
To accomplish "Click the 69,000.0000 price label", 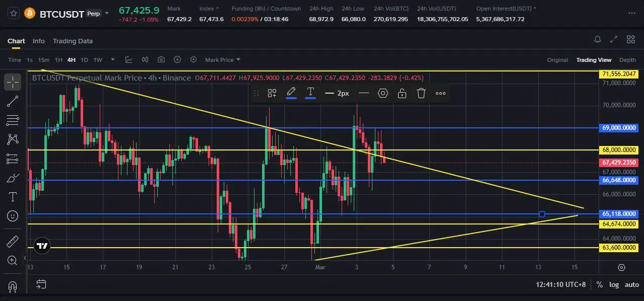I will click(x=619, y=128).
